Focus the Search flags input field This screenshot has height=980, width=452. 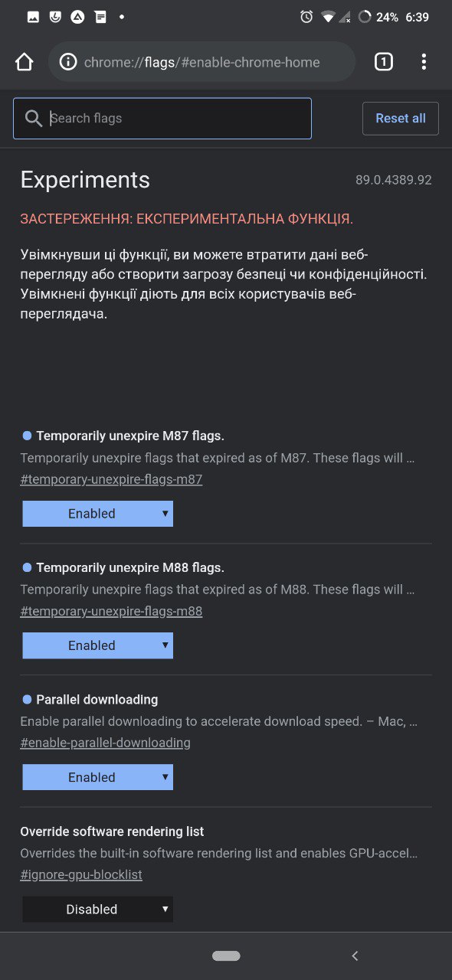pyautogui.click(x=162, y=119)
